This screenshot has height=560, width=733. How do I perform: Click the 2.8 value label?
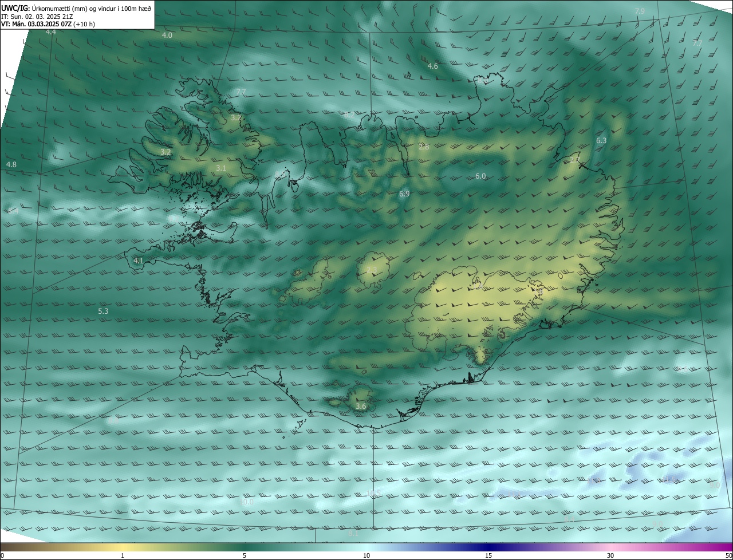click(424, 147)
